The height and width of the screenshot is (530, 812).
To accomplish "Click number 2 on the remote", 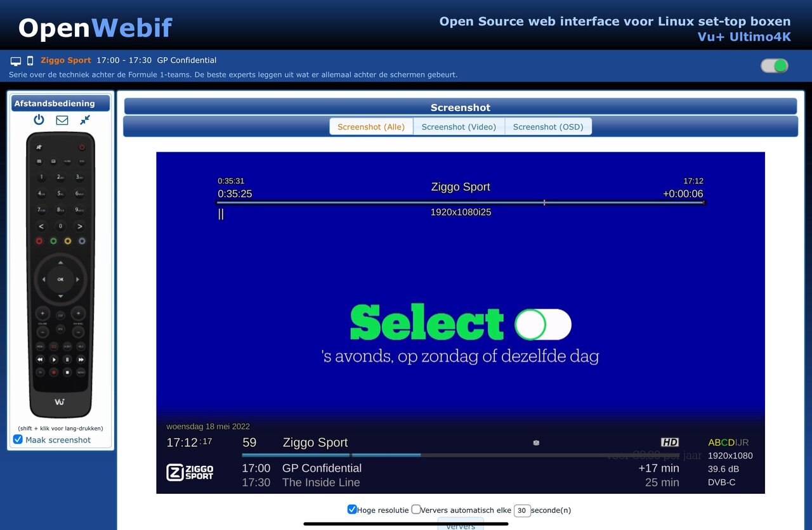I will 60,178.
